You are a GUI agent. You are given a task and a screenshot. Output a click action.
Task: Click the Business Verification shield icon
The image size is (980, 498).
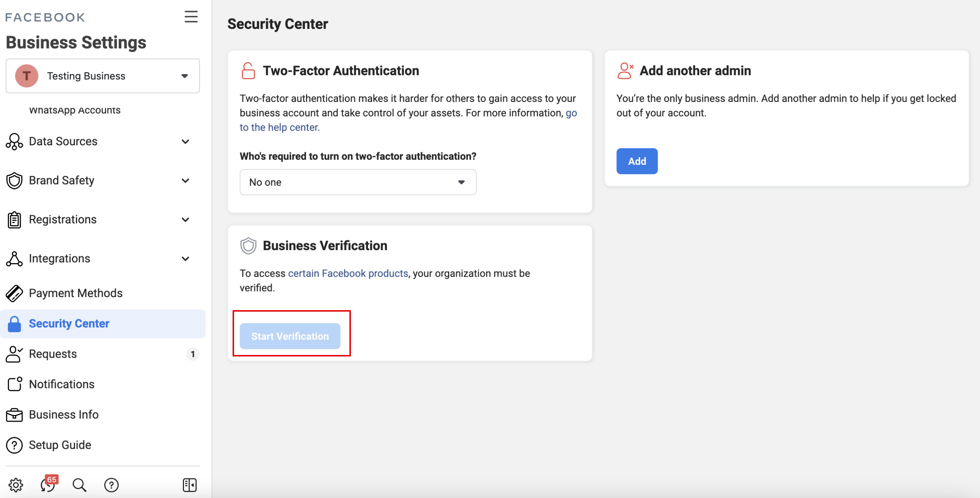tap(248, 246)
